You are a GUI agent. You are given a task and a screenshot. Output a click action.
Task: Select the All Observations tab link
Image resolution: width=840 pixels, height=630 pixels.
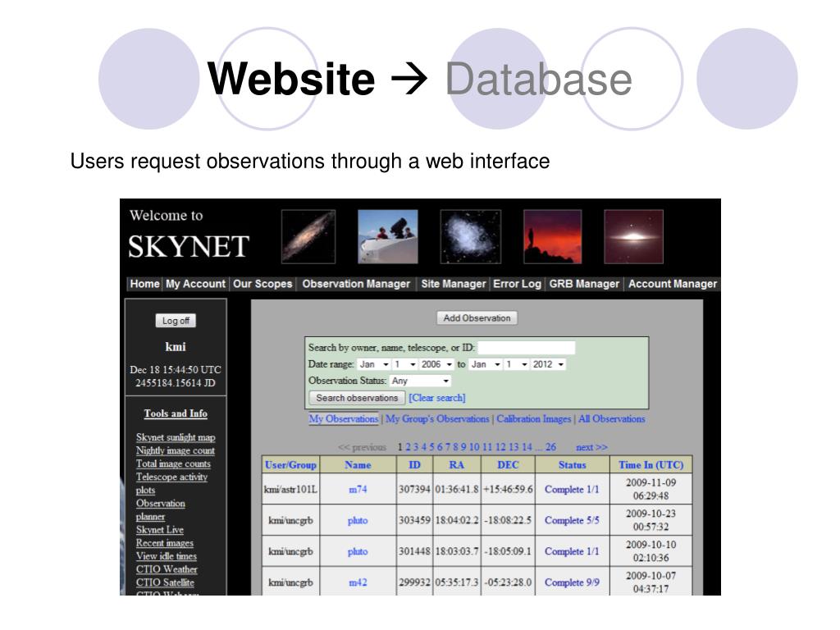point(612,419)
